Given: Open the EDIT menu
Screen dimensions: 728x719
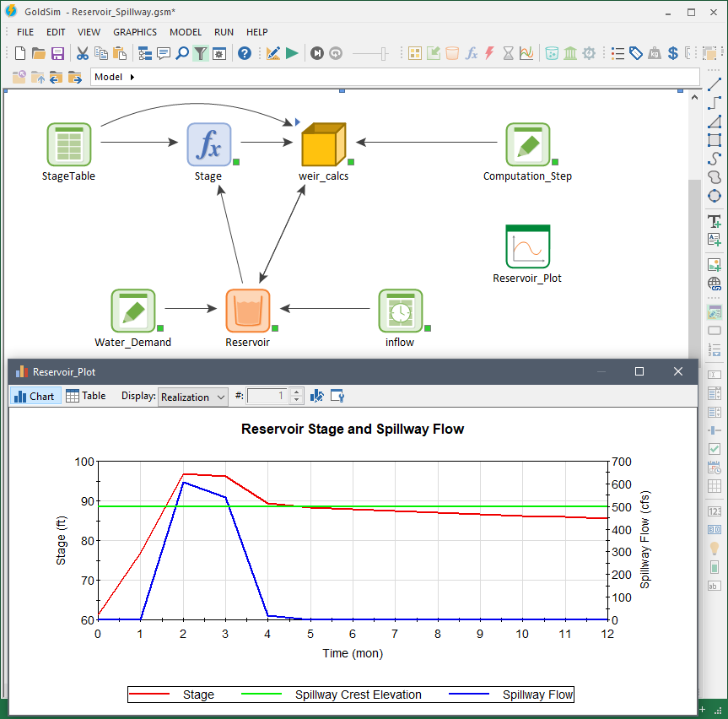Looking at the screenshot, I should 56,32.
